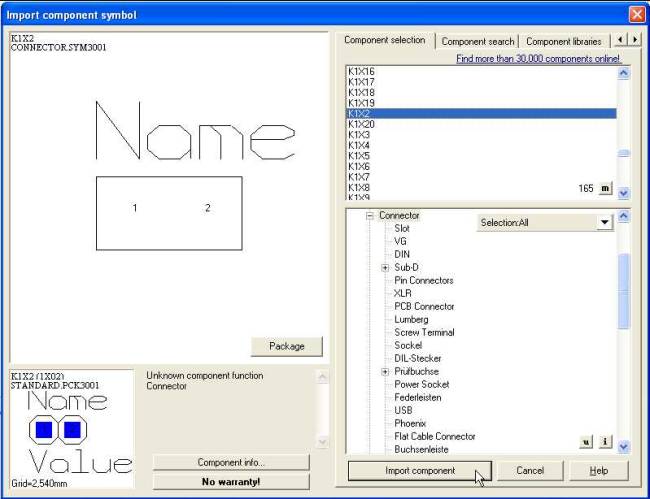Click component list scroll-down arrow
Image resolution: width=650 pixels, height=499 pixels.
point(623,193)
